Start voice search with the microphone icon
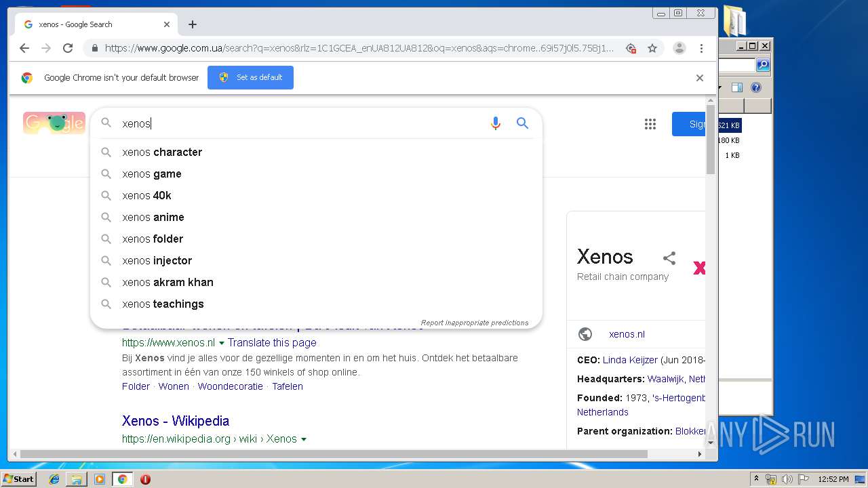The image size is (868, 488). (x=496, y=123)
